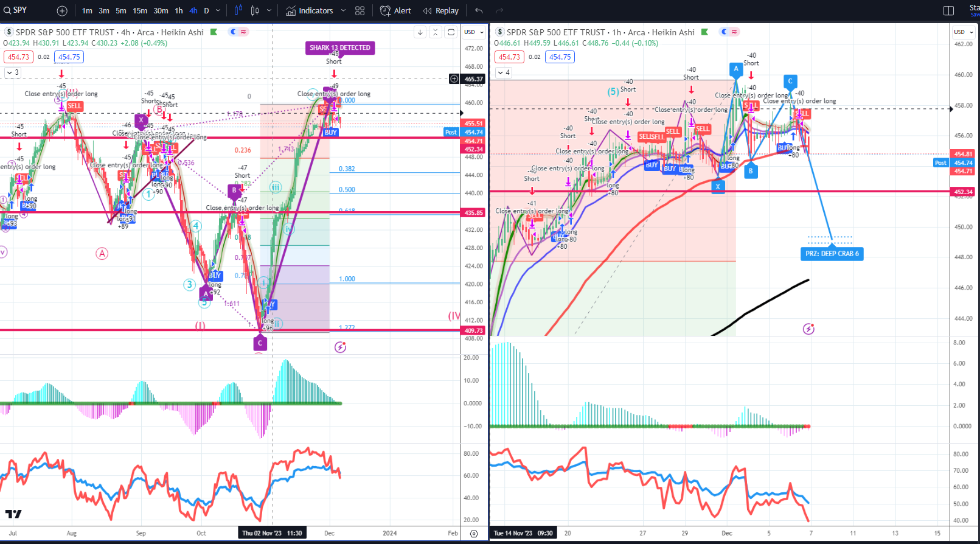Toggle the pink wave indicator on 1h chart
Screen dimensions: 980x544
pos(734,32)
